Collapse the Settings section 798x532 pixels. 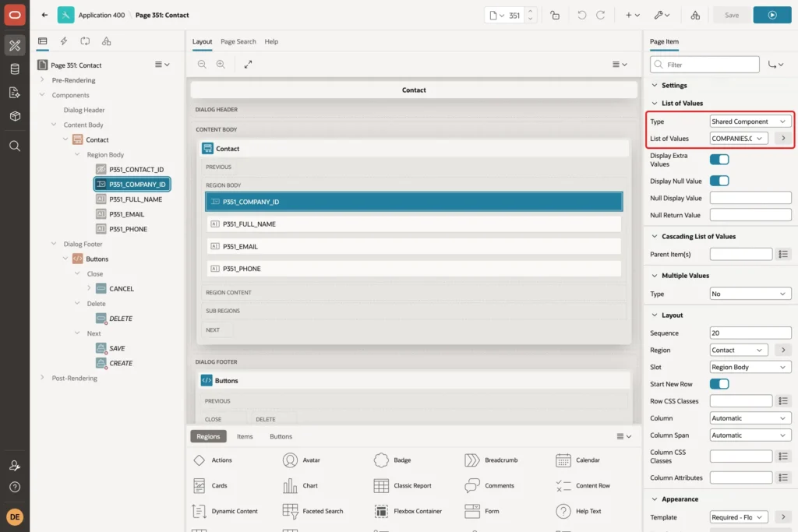(655, 86)
